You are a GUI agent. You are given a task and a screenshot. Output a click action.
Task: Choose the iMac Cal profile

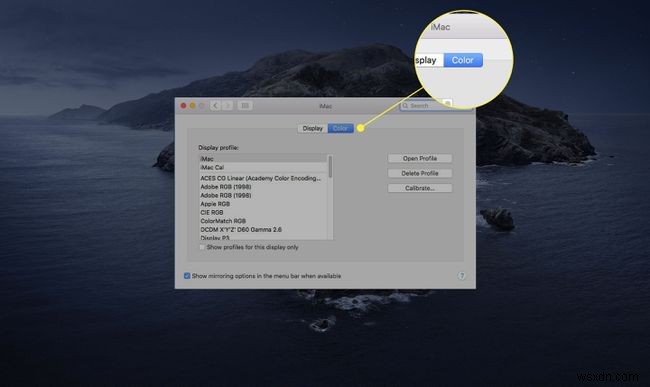263,167
